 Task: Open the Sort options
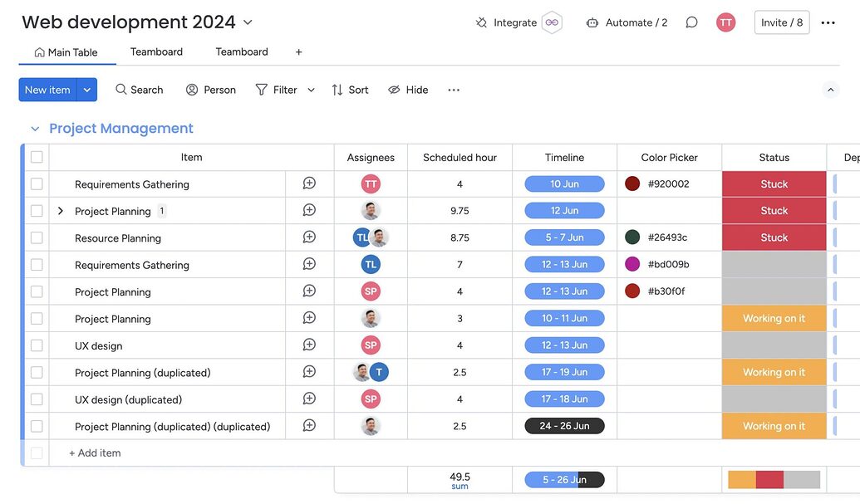pyautogui.click(x=349, y=89)
